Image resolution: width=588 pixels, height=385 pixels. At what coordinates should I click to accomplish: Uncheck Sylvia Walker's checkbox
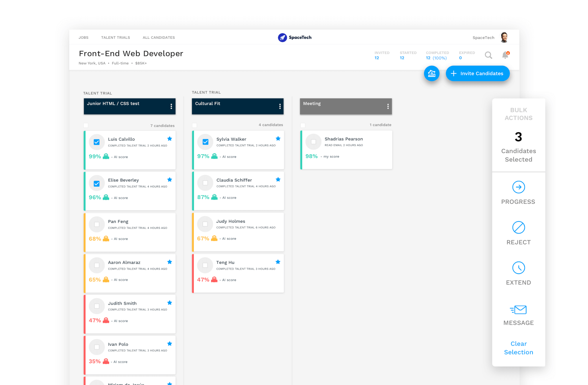tap(206, 142)
